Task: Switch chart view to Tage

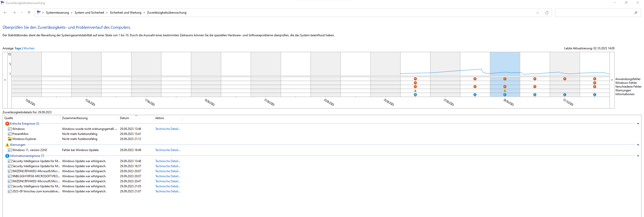Action: coord(18,48)
